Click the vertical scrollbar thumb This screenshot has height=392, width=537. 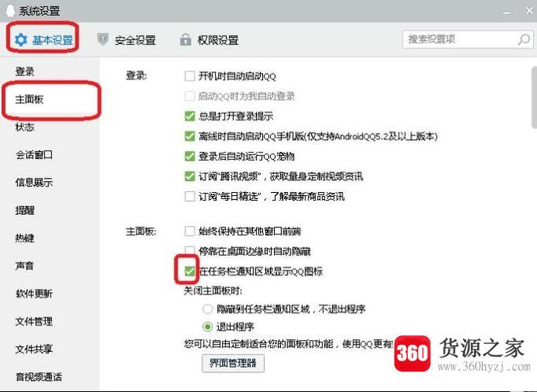(x=534, y=98)
